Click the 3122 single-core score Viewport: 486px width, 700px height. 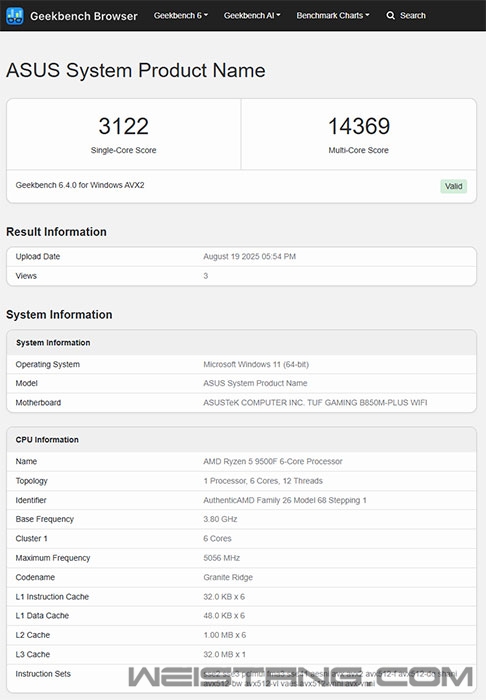[124, 126]
